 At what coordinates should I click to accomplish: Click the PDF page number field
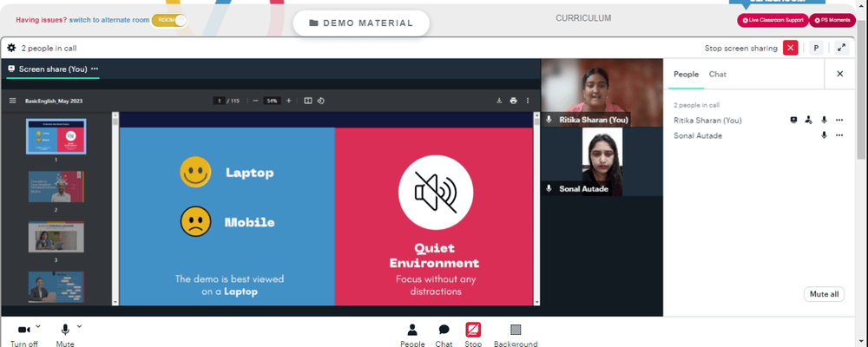(220, 101)
